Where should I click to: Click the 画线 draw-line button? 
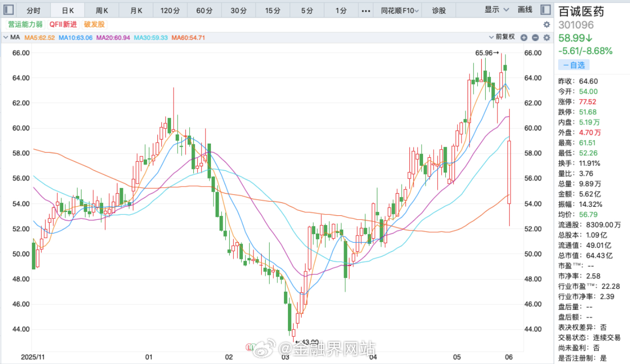(x=525, y=10)
